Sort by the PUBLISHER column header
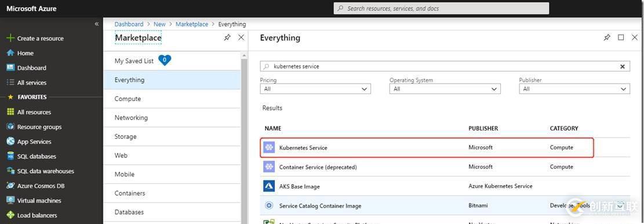The width and height of the screenshot is (644, 224). [x=483, y=128]
